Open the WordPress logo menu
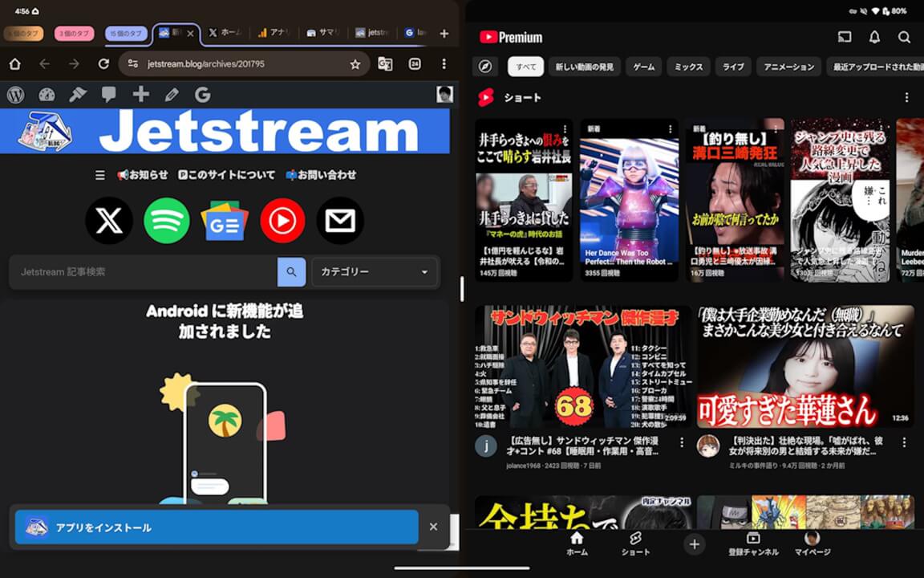 [16, 95]
